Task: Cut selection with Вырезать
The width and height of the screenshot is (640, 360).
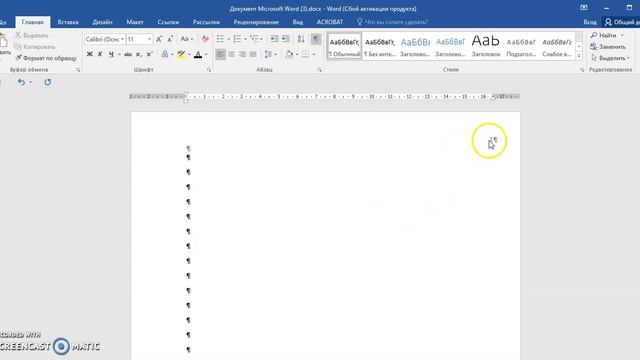Action: (x=32, y=36)
